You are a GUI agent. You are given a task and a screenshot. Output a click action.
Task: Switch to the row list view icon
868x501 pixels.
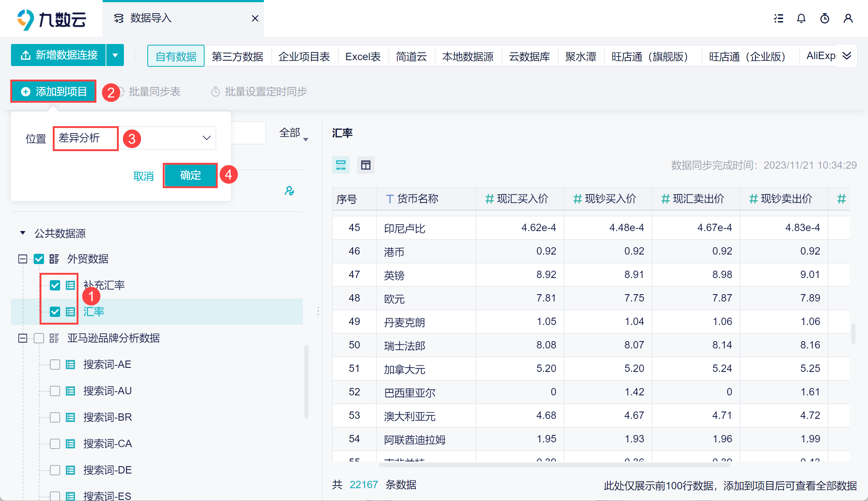[x=341, y=165]
